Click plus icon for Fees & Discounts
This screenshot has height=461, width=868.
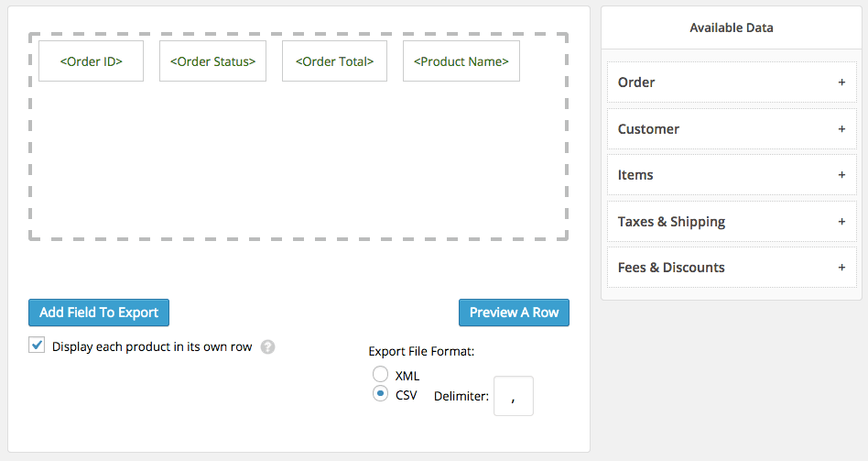coord(841,268)
